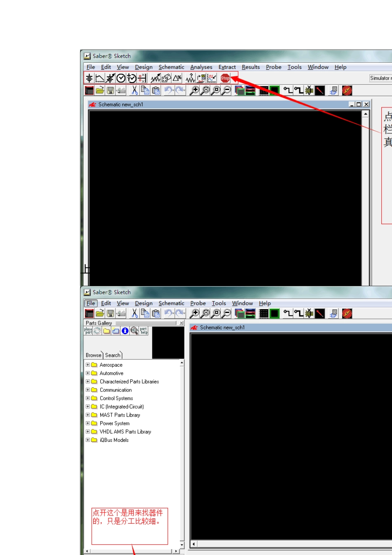Click open folder icon in upper Saber window

coord(100,90)
